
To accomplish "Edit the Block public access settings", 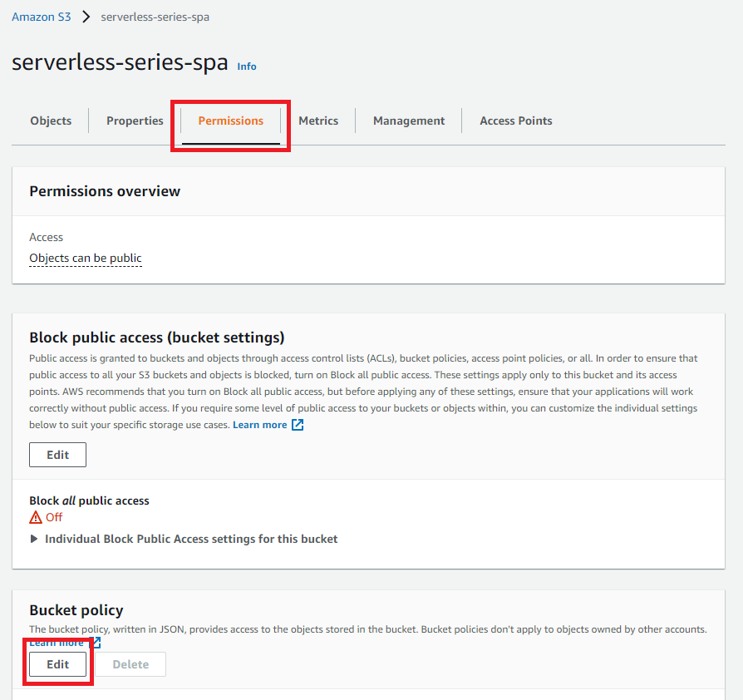I will coord(57,455).
